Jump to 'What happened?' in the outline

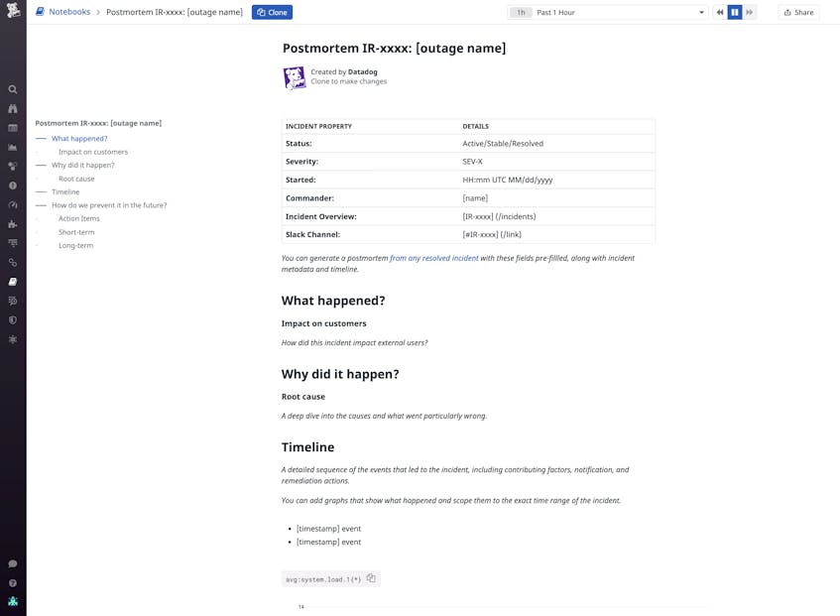(x=79, y=139)
